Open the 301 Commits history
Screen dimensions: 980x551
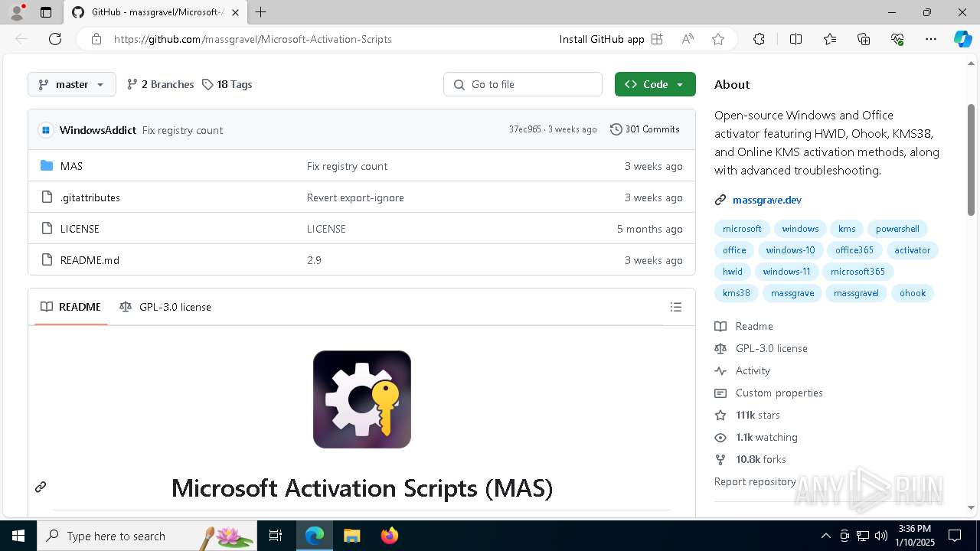click(645, 129)
